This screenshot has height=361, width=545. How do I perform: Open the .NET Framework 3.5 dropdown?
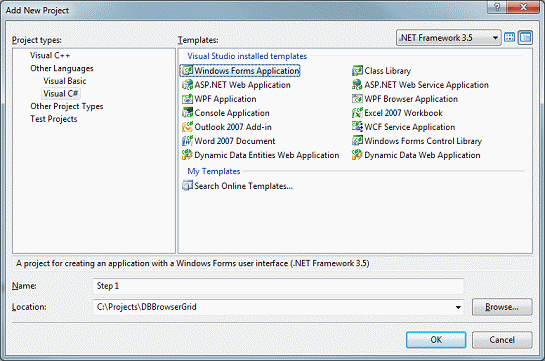pyautogui.click(x=448, y=38)
